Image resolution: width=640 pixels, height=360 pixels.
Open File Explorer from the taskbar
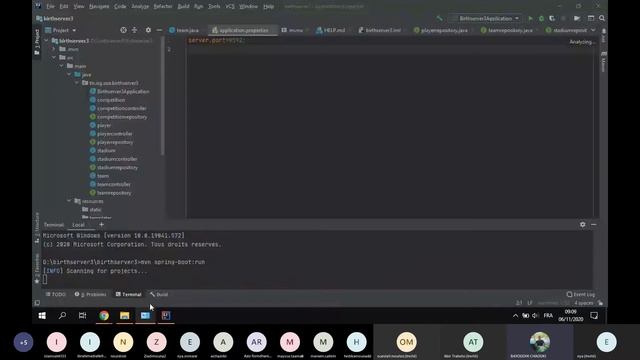pyautogui.click(x=124, y=316)
